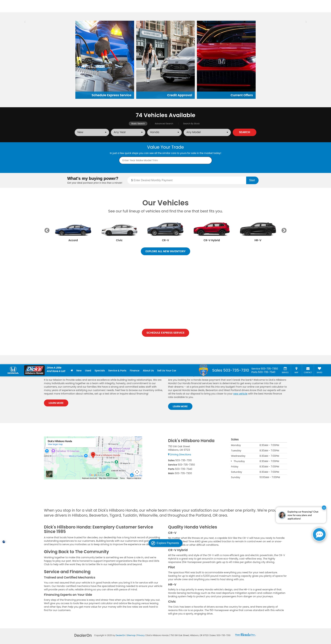Viewport: 331px width, 644px height.
Task: Switch map to satellite view thumbnail
Action: [49, 474]
